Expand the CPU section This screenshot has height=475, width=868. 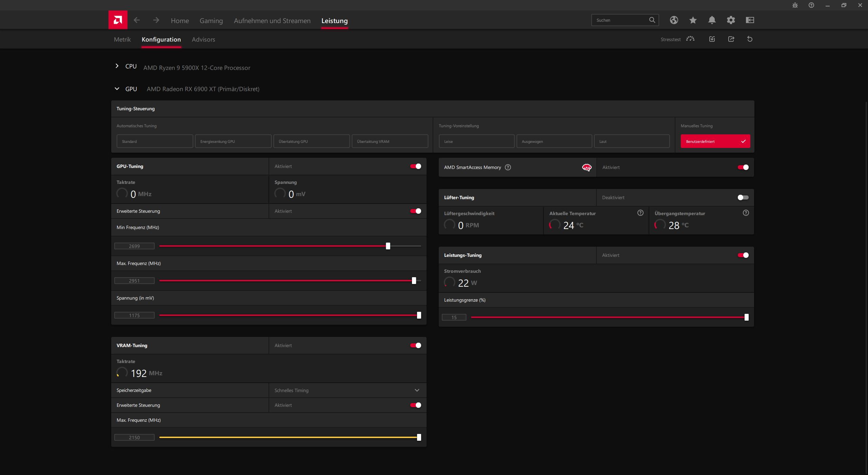(117, 66)
